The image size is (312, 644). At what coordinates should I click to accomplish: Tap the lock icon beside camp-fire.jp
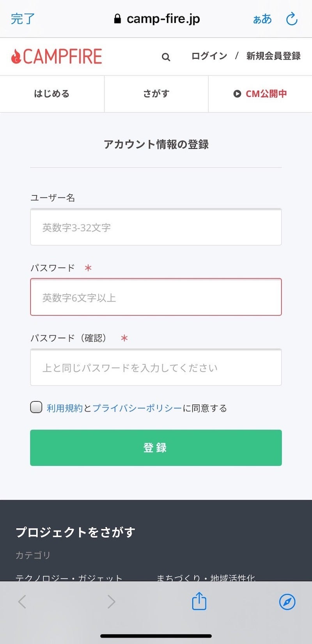tap(117, 19)
